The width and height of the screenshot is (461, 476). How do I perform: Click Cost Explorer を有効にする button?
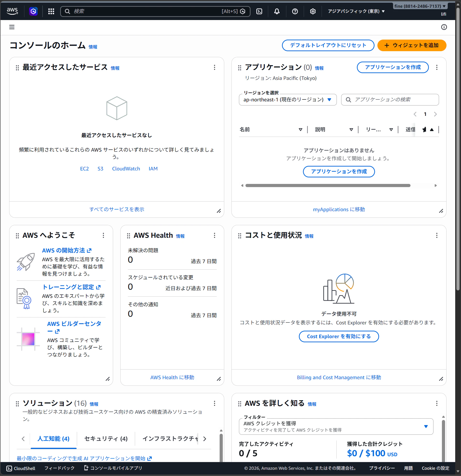pos(339,336)
